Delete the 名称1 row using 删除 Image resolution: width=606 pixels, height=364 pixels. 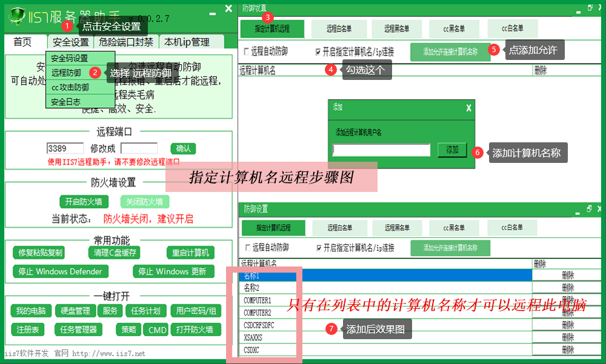pyautogui.click(x=568, y=276)
